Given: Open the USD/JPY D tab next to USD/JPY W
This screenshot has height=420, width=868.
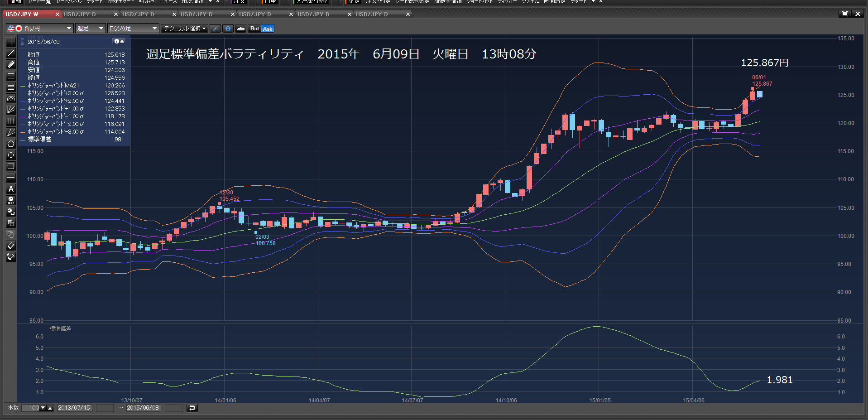Looking at the screenshot, I should [86, 14].
